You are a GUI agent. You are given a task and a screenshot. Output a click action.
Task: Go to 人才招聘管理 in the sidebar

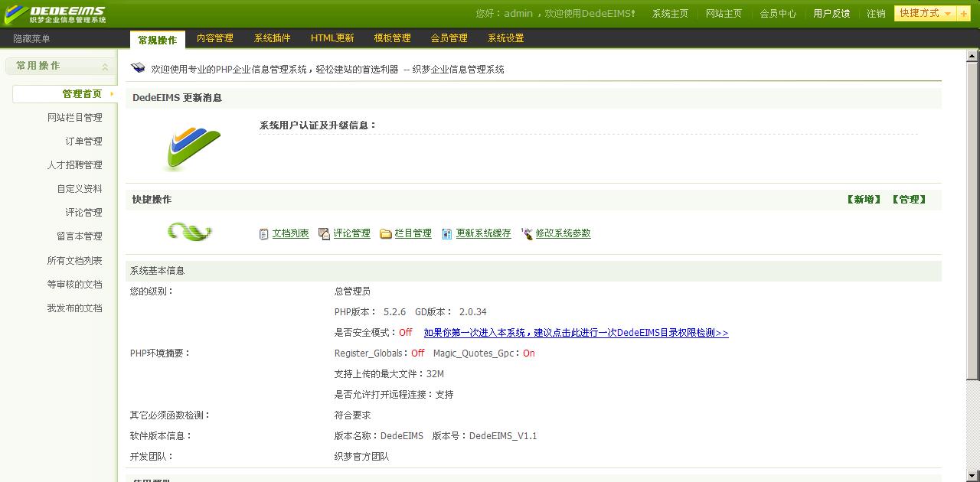point(74,165)
